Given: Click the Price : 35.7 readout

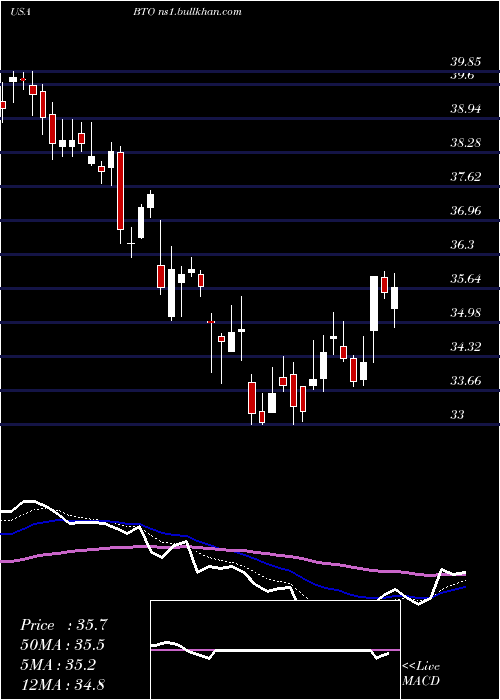Looking at the screenshot, I should click(x=64, y=625).
